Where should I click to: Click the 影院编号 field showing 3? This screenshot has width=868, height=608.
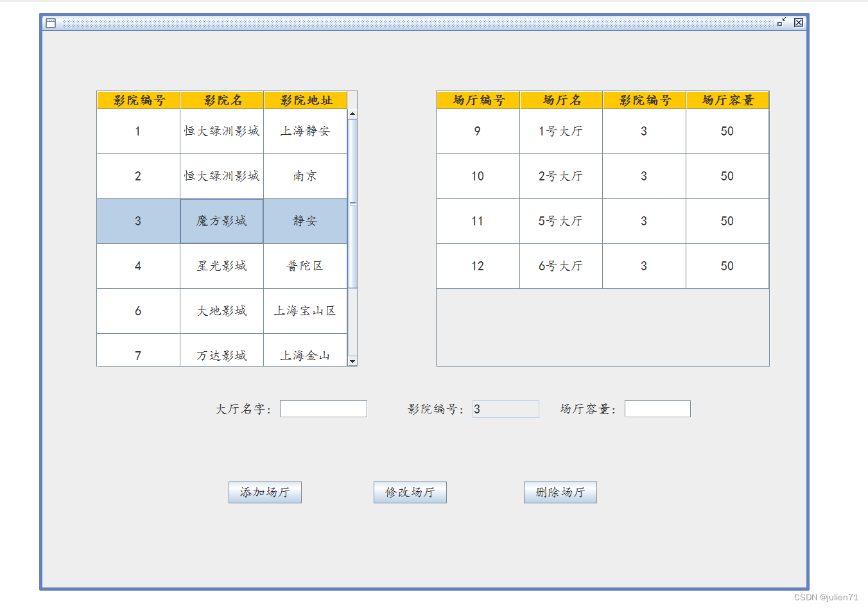(506, 409)
